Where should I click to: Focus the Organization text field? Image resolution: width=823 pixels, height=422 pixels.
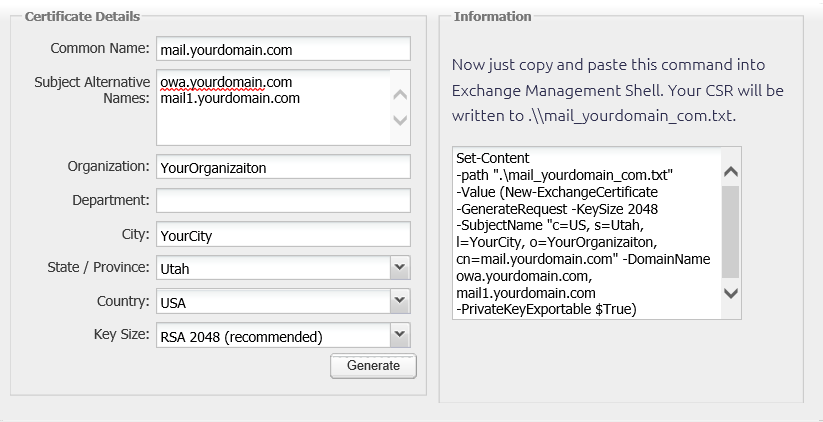pos(283,167)
